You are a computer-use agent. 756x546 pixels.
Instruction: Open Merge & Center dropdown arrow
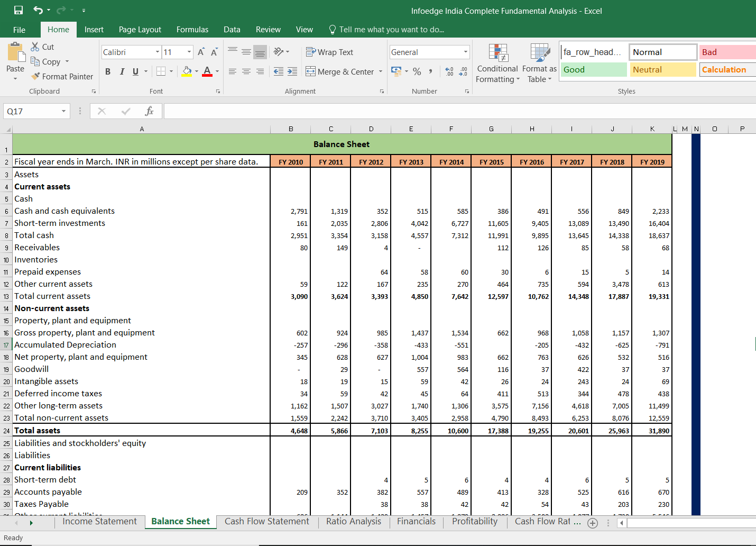381,71
